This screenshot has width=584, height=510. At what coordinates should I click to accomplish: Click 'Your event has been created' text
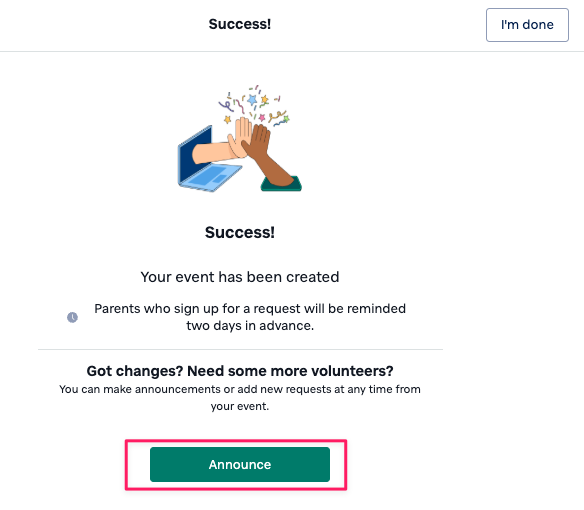point(240,277)
